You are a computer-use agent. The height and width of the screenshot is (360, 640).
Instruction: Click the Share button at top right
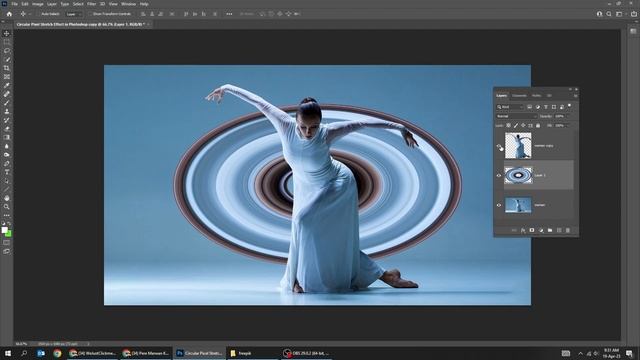point(634,14)
